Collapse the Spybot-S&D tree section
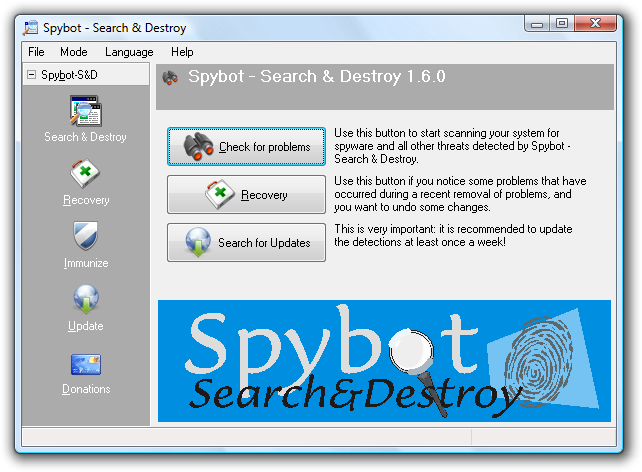 (31, 75)
